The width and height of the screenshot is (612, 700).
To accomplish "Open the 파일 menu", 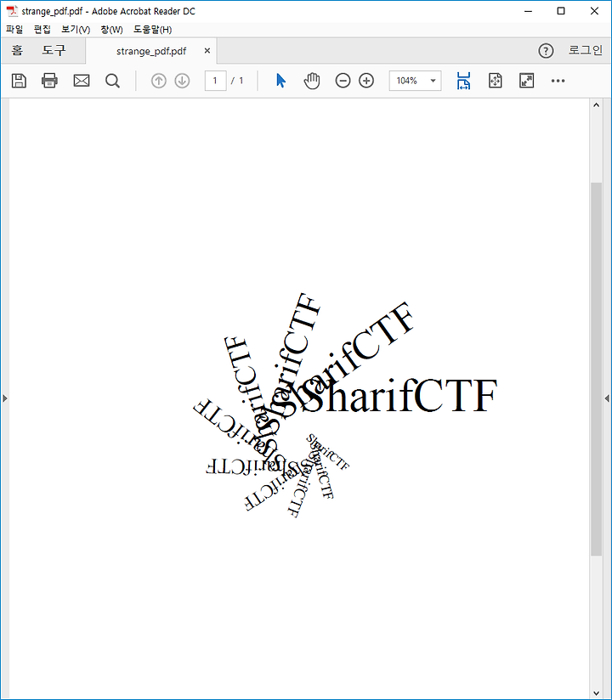I will 14,30.
